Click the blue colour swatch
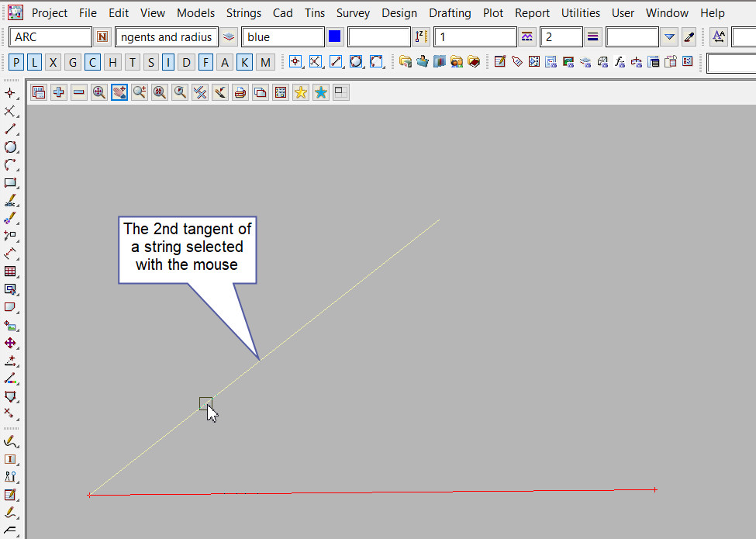The image size is (756, 539). click(335, 37)
